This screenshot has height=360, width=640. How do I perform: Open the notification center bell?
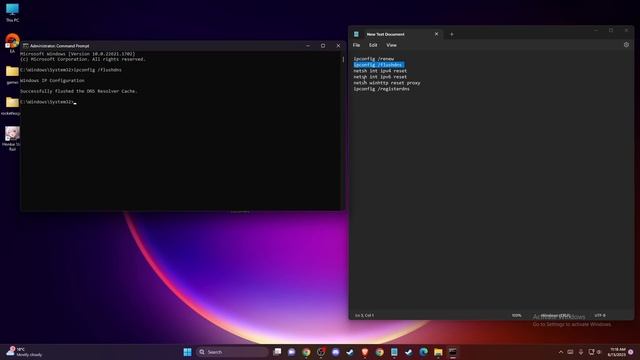pyautogui.click(x=631, y=352)
